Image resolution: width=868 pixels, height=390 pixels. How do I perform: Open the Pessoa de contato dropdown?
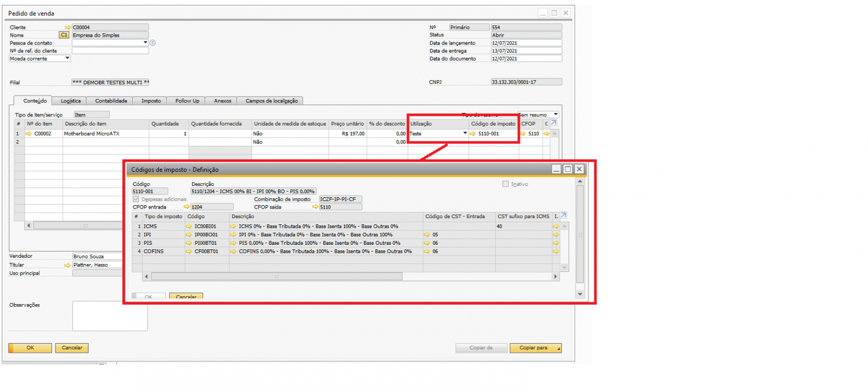145,42
